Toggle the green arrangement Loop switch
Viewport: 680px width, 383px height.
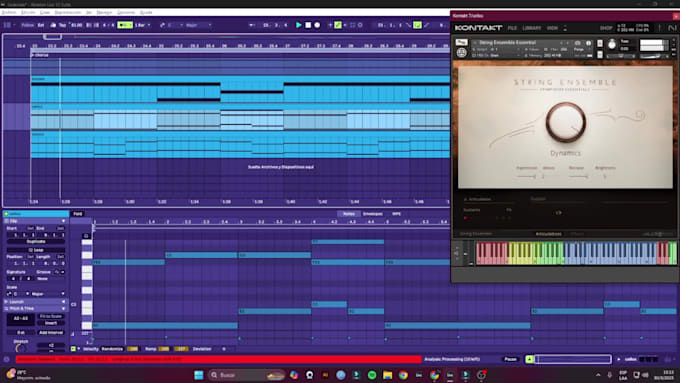[x=417, y=25]
